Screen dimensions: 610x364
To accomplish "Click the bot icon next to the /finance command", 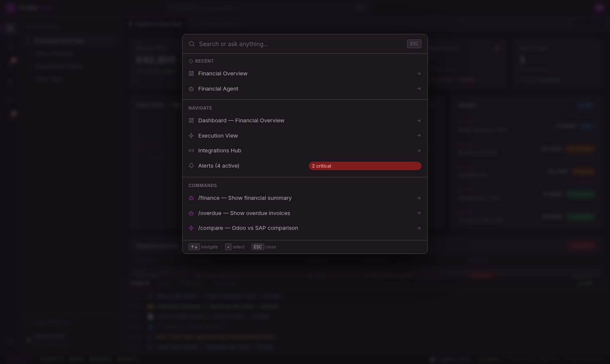I will tap(191, 198).
